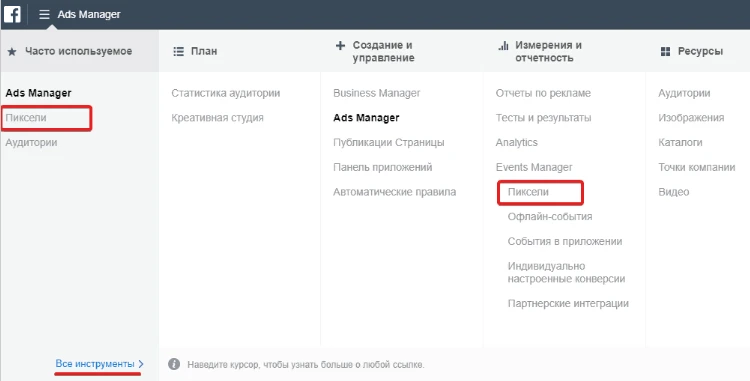
Task: Open Партнерские интеграции
Action: pyautogui.click(x=568, y=304)
